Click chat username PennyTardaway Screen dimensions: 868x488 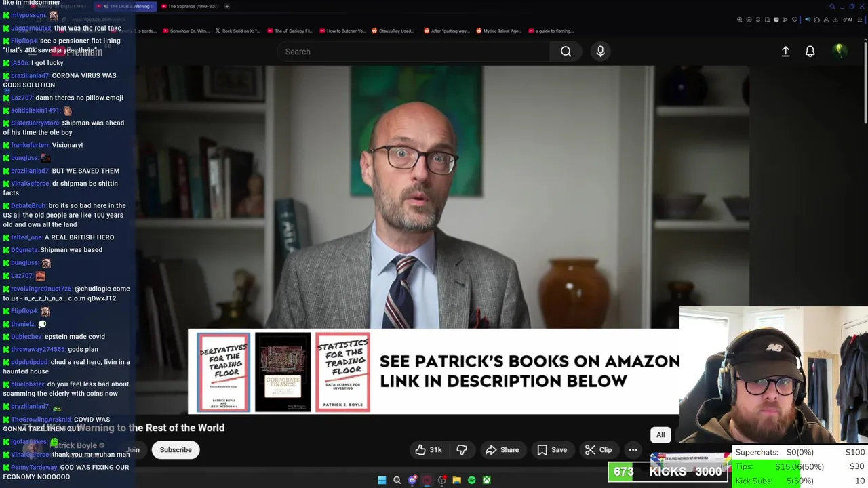click(34, 467)
